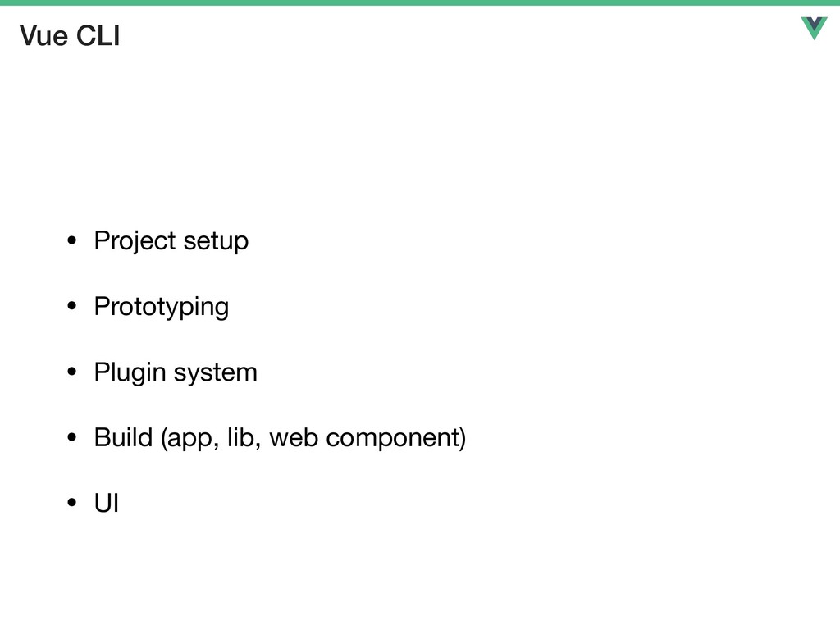Click the bullet dot before Project setup

(72, 240)
